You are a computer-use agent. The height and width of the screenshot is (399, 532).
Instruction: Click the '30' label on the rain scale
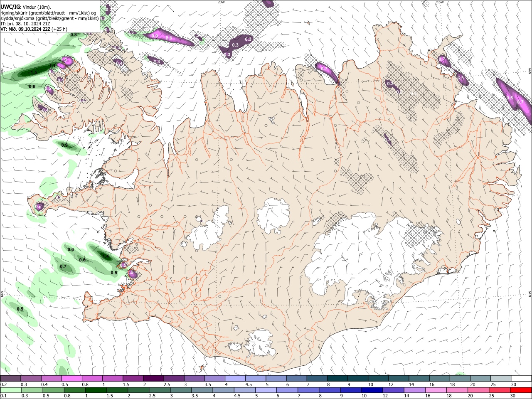(513, 396)
